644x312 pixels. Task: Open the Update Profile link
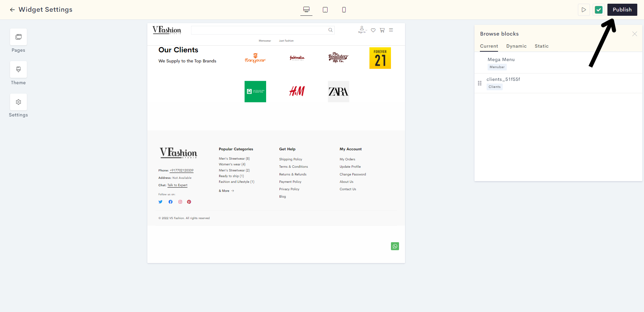click(x=350, y=167)
